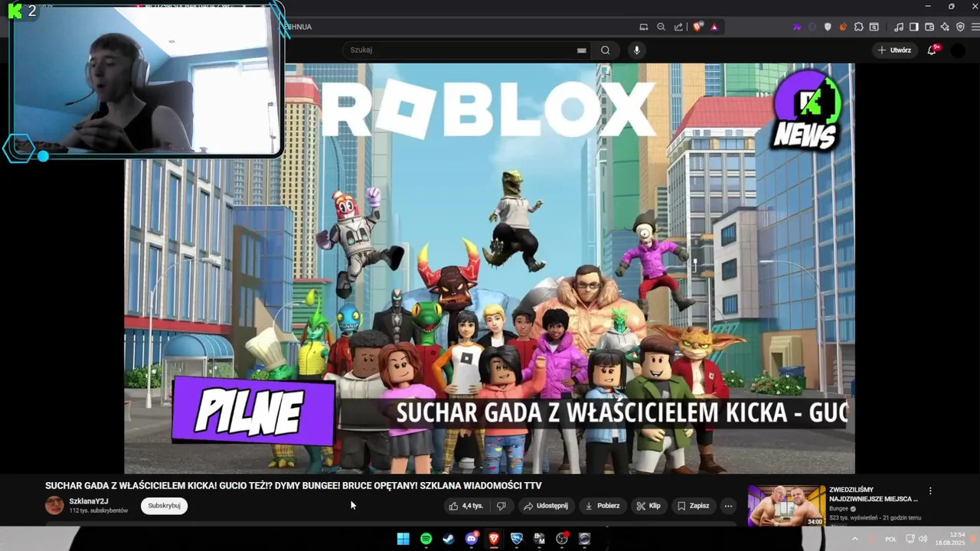Click the YouTube voice search microphone

click(x=636, y=50)
